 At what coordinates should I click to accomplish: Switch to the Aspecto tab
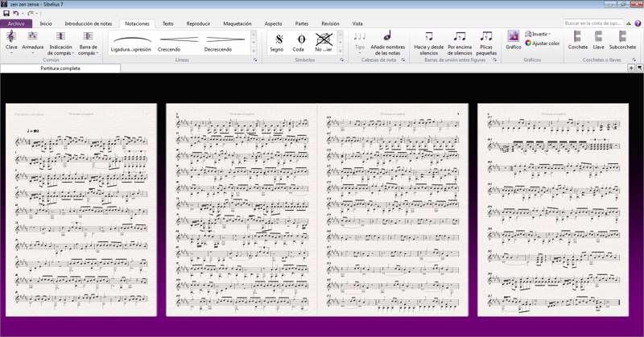[274, 24]
